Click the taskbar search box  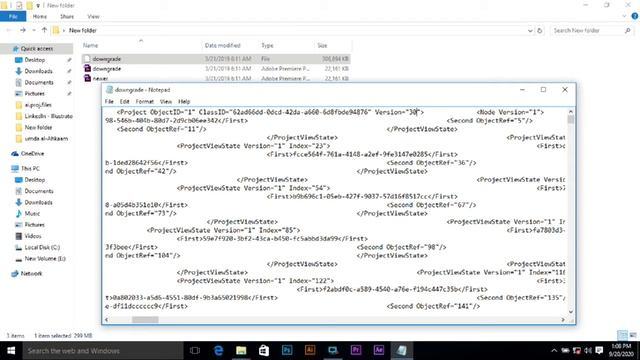103,351
